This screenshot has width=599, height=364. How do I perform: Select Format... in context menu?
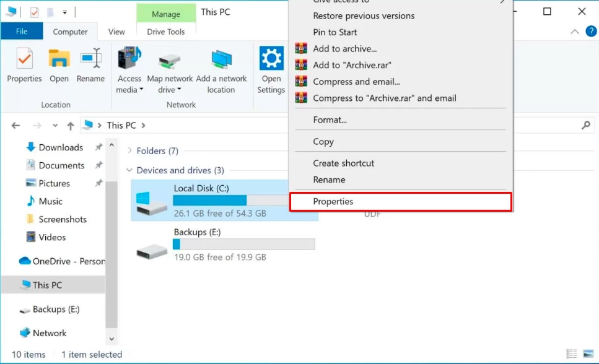pos(401,119)
